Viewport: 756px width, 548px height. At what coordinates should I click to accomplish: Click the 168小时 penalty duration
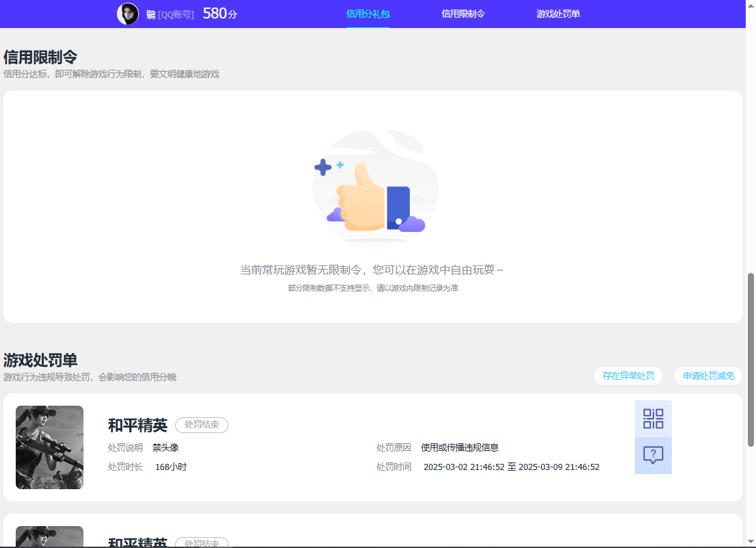click(170, 467)
